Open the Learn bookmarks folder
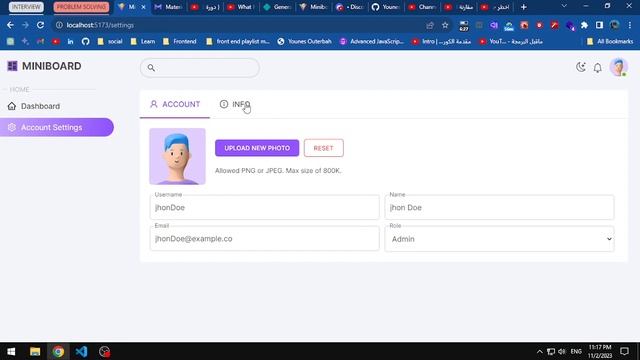 click(142, 41)
